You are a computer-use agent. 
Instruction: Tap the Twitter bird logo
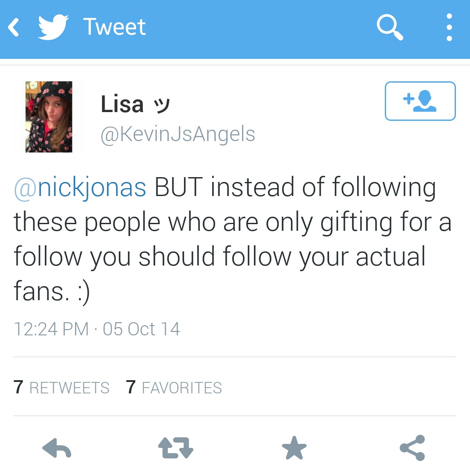tap(53, 27)
